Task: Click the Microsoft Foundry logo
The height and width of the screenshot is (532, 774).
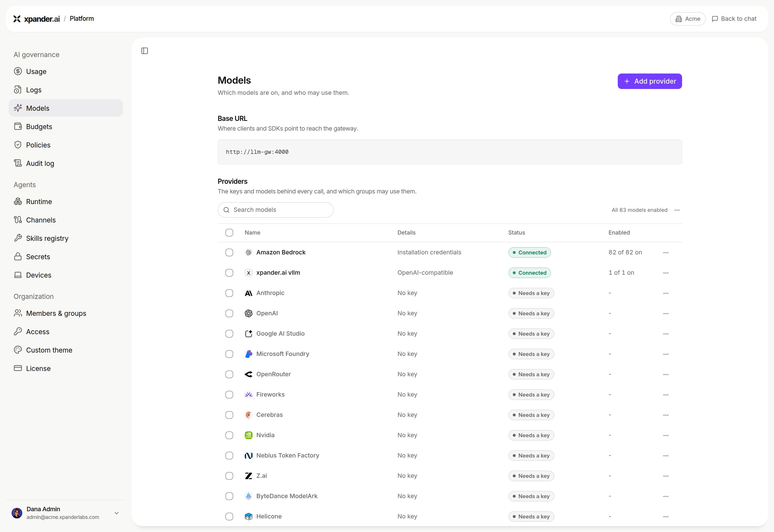Action: (x=248, y=354)
